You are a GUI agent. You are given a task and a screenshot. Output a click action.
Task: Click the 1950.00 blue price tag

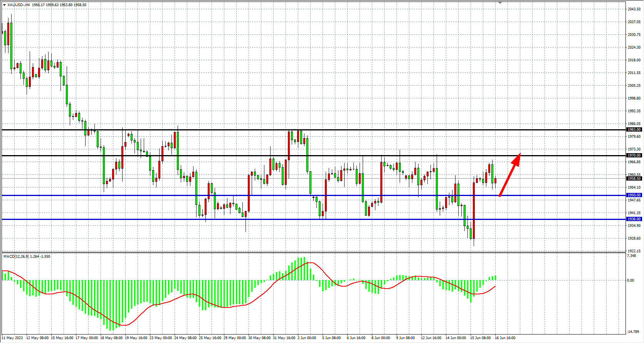click(x=634, y=195)
